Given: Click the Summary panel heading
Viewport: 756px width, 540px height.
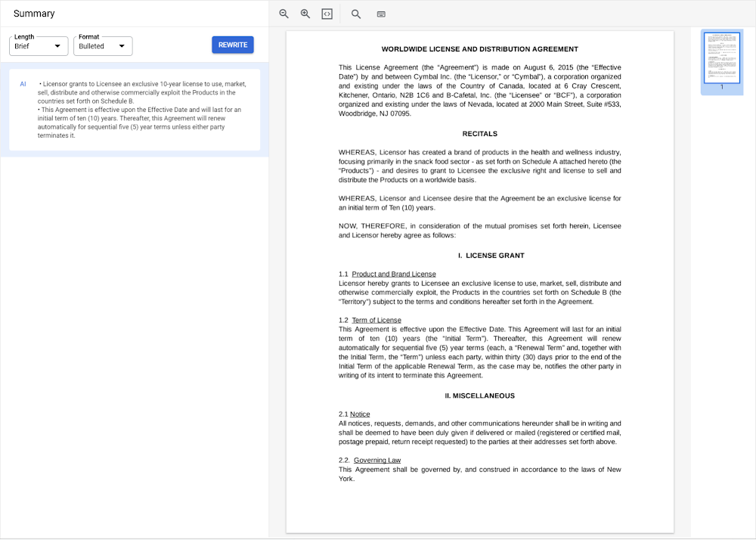Looking at the screenshot, I should click(x=34, y=14).
